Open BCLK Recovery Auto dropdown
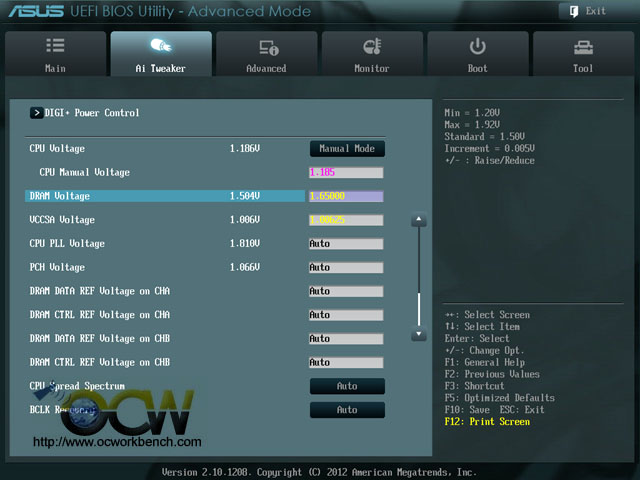This screenshot has height=480, width=640. [347, 410]
